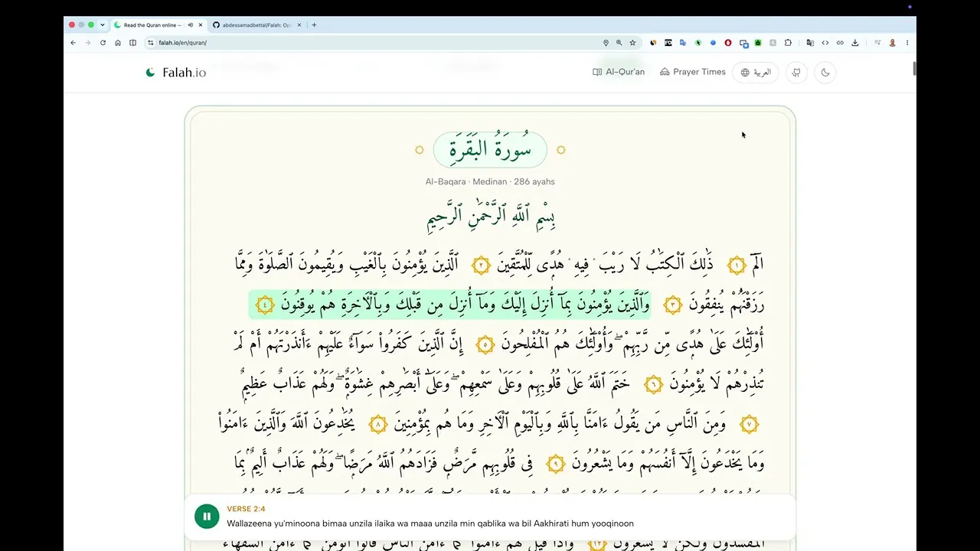Image resolution: width=980 pixels, height=551 pixels.
Task: Click the location permission icon in address bar
Action: click(x=606, y=43)
